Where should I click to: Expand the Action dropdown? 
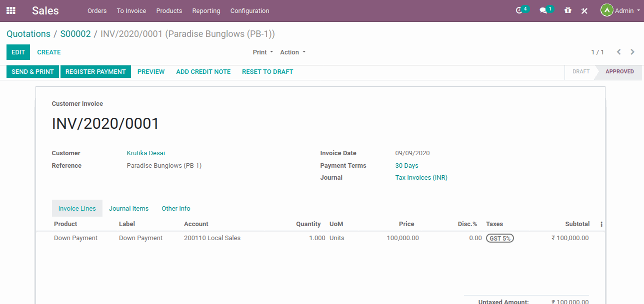(x=292, y=52)
